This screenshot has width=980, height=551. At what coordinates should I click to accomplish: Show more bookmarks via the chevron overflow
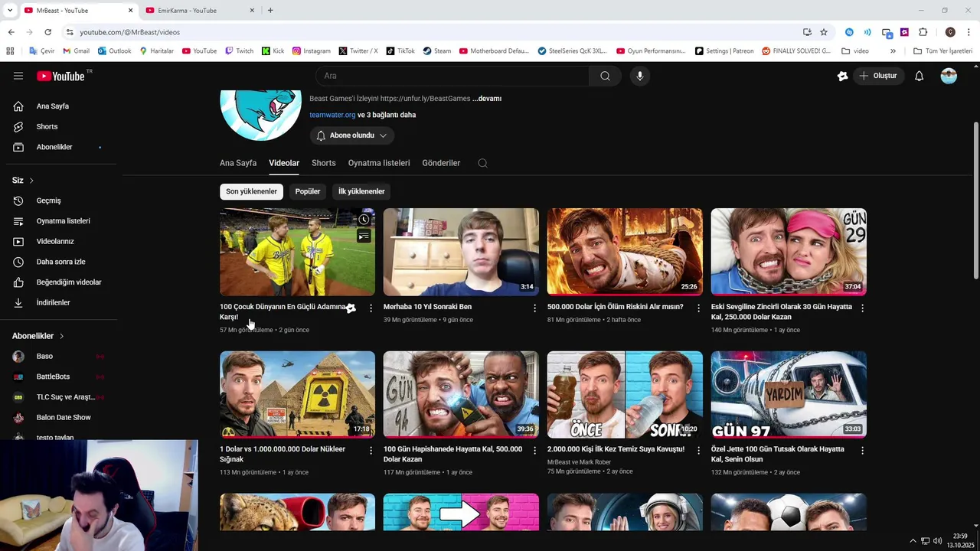pos(893,51)
